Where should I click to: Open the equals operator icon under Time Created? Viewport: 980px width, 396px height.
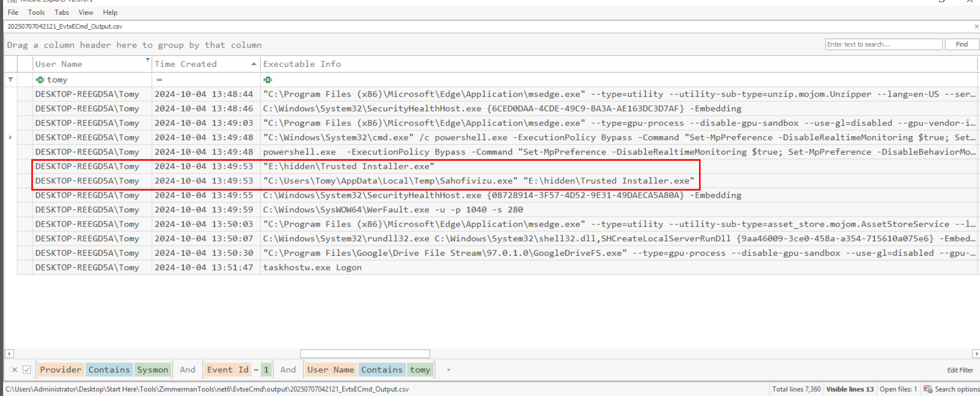(x=159, y=80)
